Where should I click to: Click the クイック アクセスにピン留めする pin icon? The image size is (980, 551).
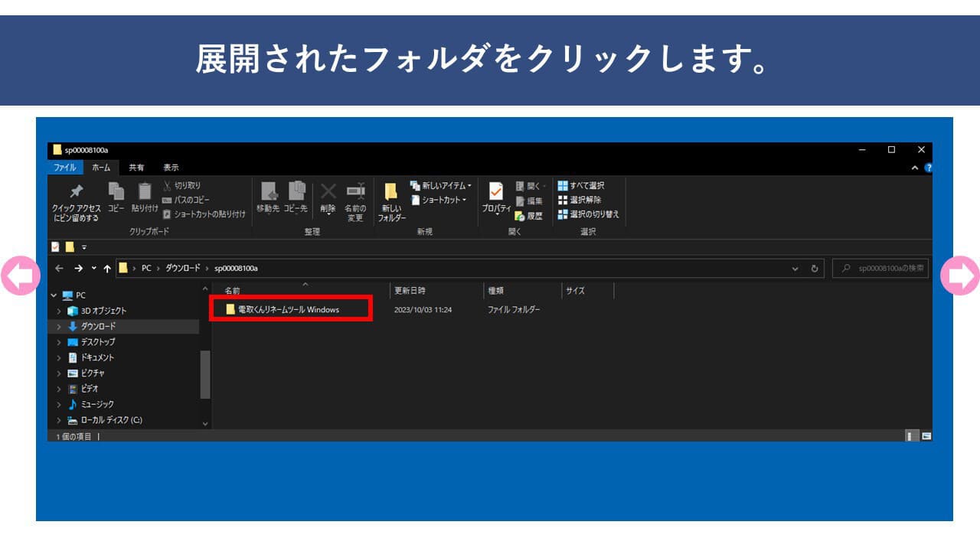click(x=77, y=191)
